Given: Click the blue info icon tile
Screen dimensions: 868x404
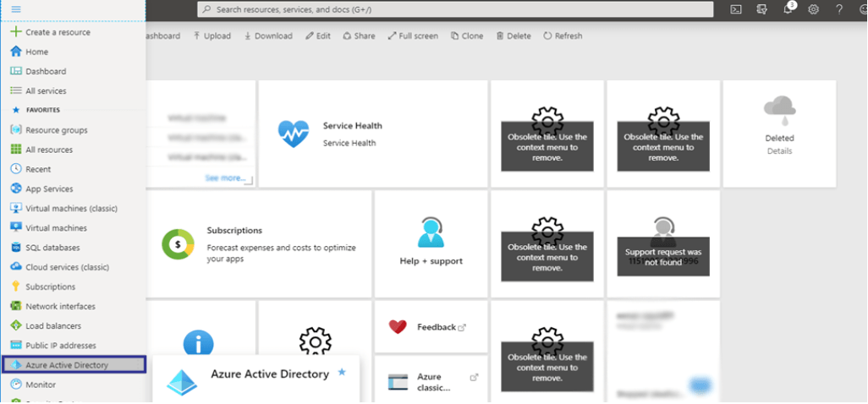Looking at the screenshot, I should (199, 343).
